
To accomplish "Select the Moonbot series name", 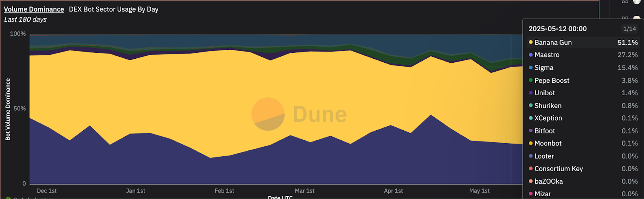I will 548,143.
